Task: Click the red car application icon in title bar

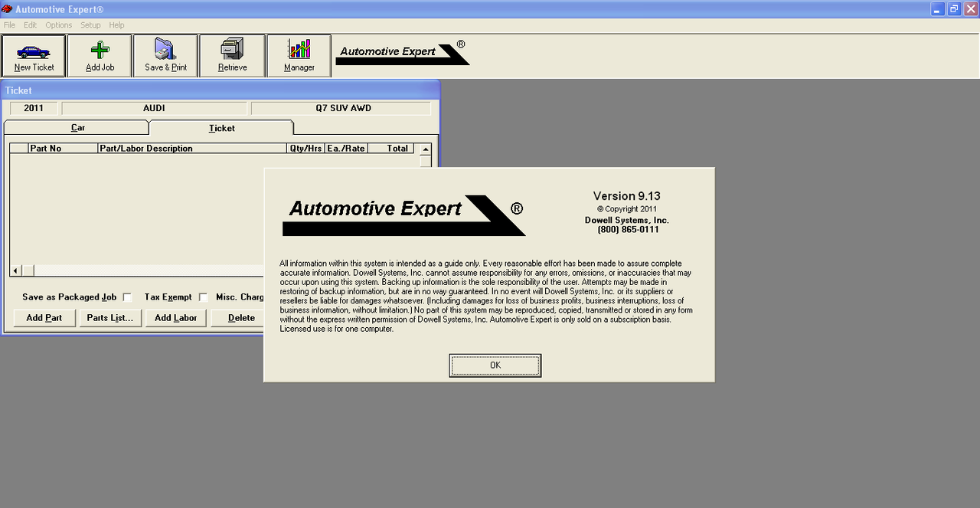Action: click(x=7, y=9)
